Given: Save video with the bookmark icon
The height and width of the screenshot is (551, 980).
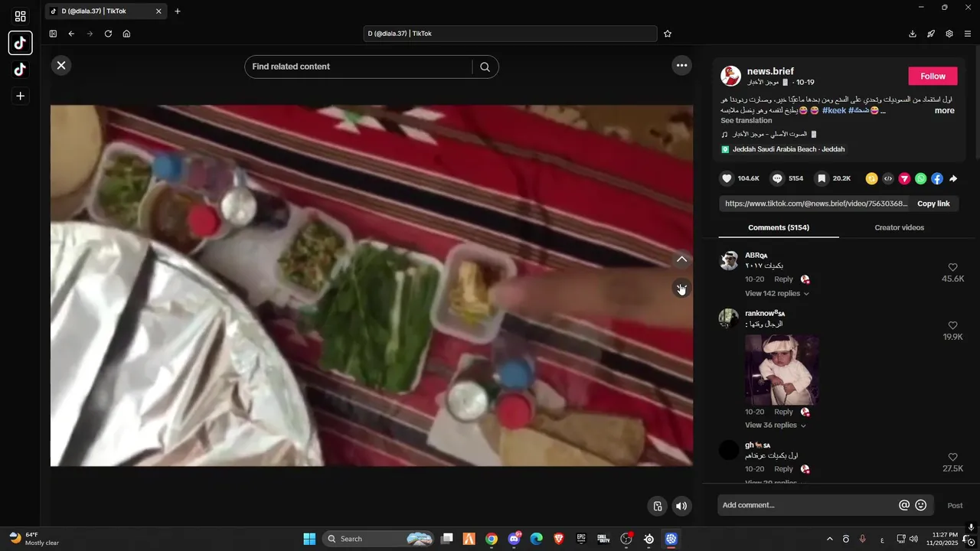Looking at the screenshot, I should [822, 178].
